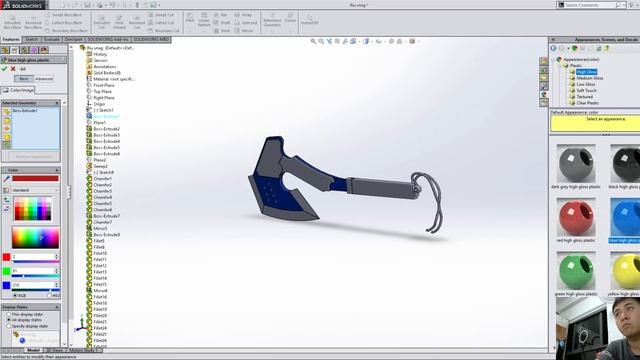This screenshot has height=360, width=640.
Task: Pick a color with the eyedropper icon
Action: (7, 179)
